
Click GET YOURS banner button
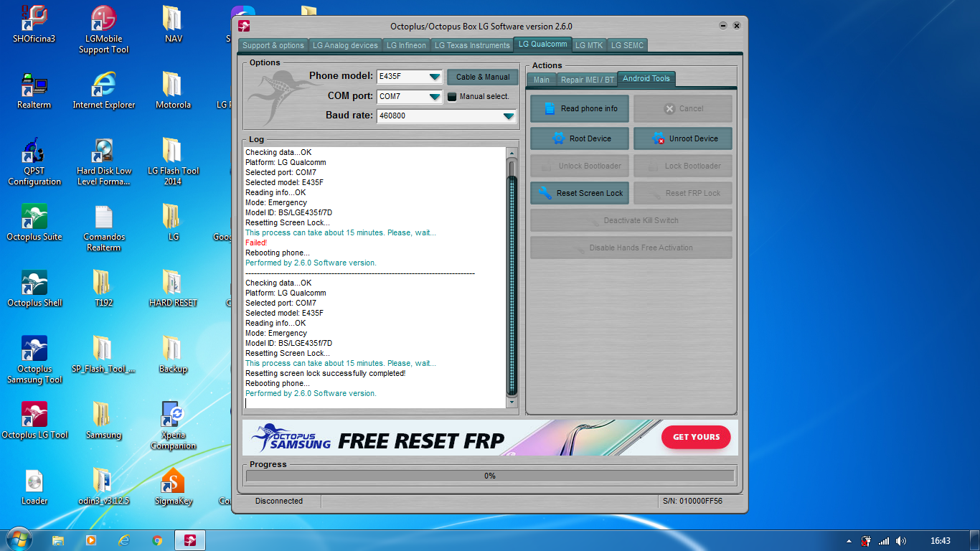point(696,437)
